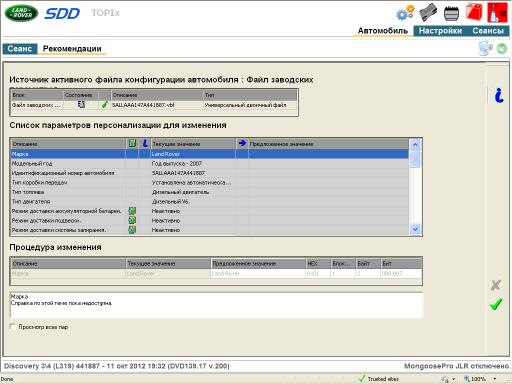The width and height of the screenshot is (512, 384).
Task: Toggle the Просмотр всех пар checkbox
Action: [x=13, y=327]
